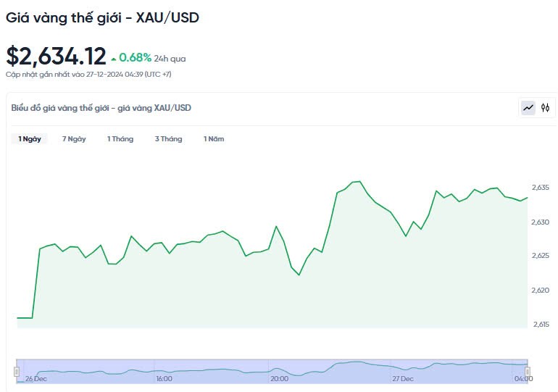
Task: Select the 1 Ngày time range
Action: pos(30,139)
